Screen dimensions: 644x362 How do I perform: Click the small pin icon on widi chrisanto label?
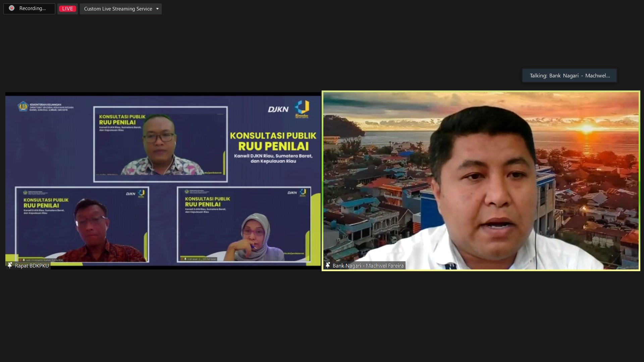pyautogui.click(x=24, y=260)
